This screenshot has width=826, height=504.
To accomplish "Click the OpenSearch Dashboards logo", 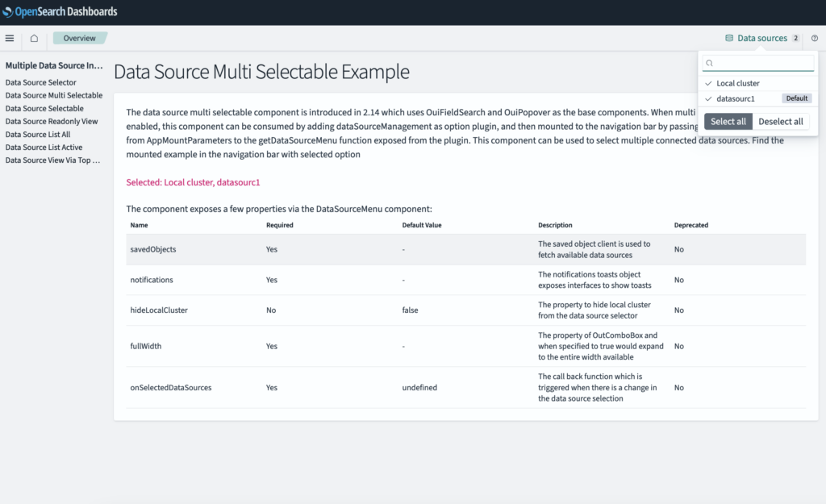I will [x=60, y=12].
